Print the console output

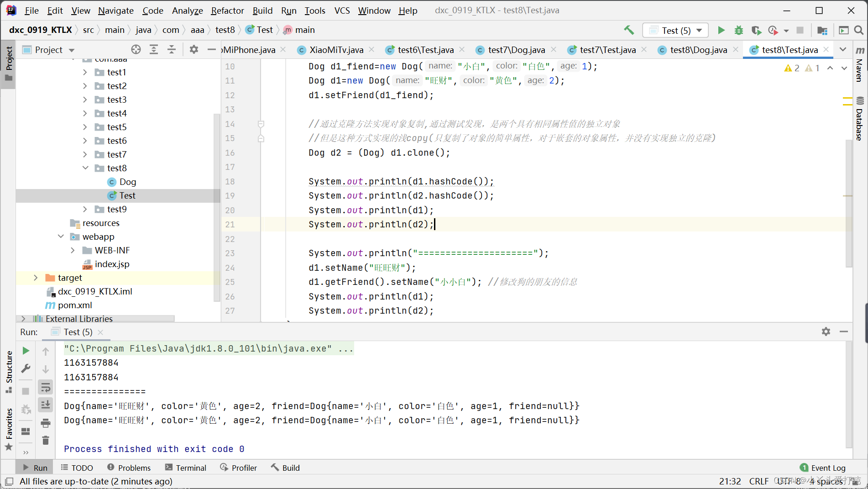(x=46, y=423)
